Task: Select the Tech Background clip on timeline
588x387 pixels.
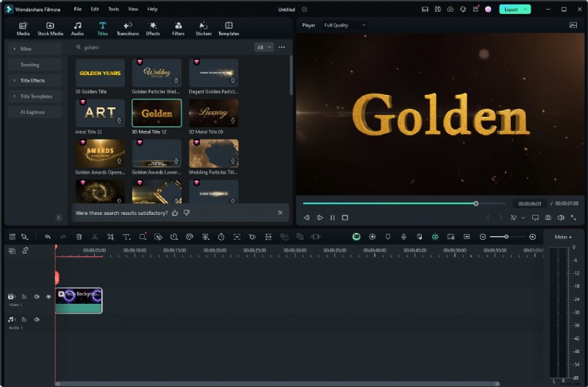Action: (x=79, y=301)
